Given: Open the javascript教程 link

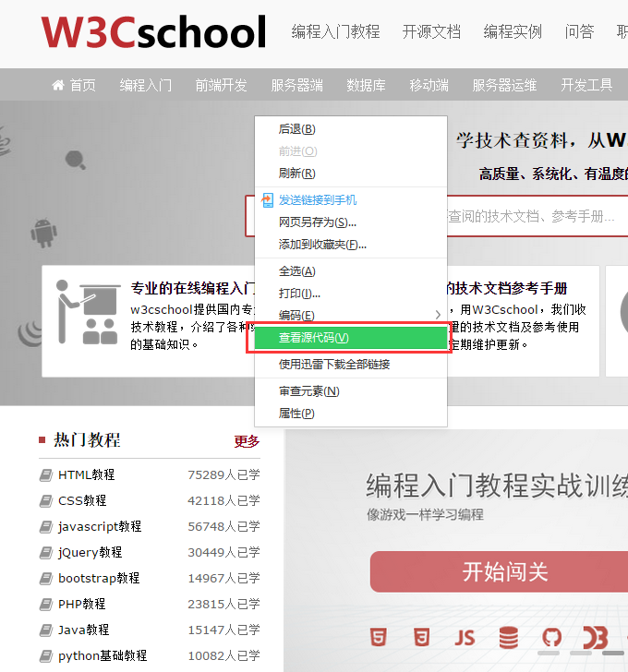Looking at the screenshot, I should 100,526.
